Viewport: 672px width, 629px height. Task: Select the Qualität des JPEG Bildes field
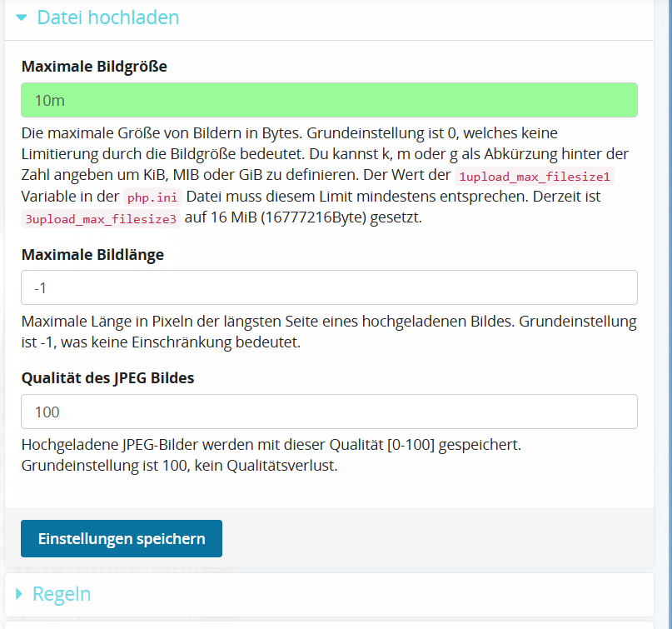tap(329, 412)
